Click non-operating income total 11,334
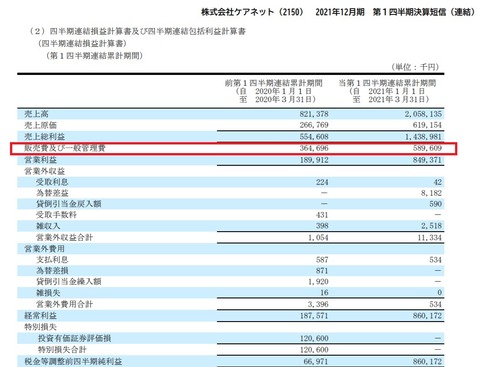 point(429,238)
